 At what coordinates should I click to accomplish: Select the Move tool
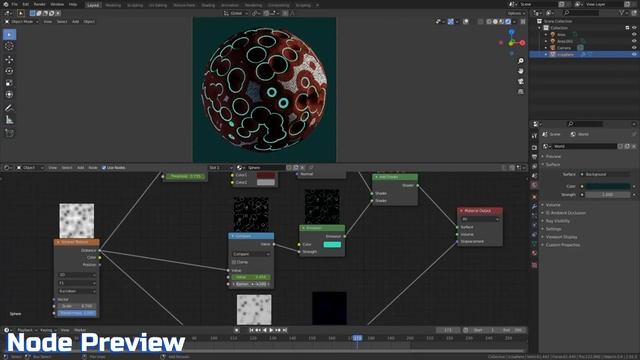tap(9, 60)
